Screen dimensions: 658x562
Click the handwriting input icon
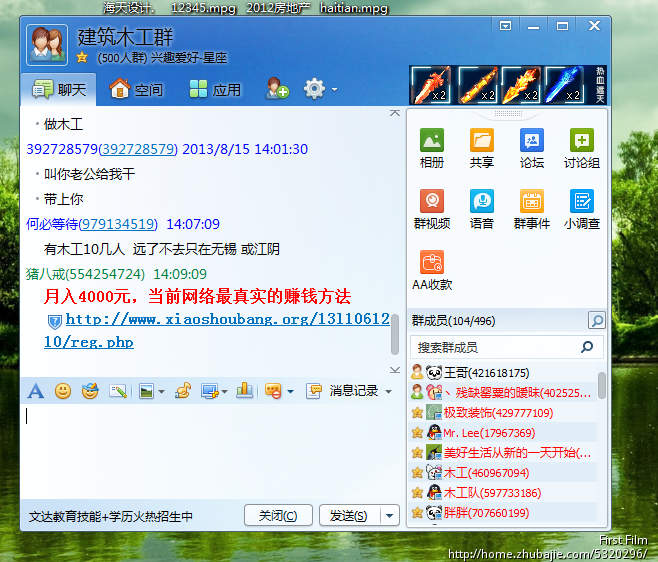coord(118,391)
